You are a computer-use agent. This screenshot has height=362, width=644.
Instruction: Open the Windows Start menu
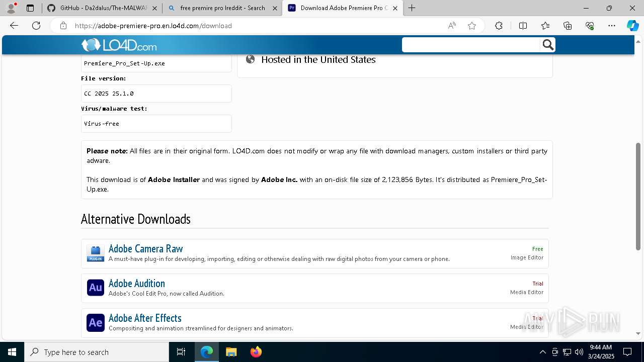(12, 352)
